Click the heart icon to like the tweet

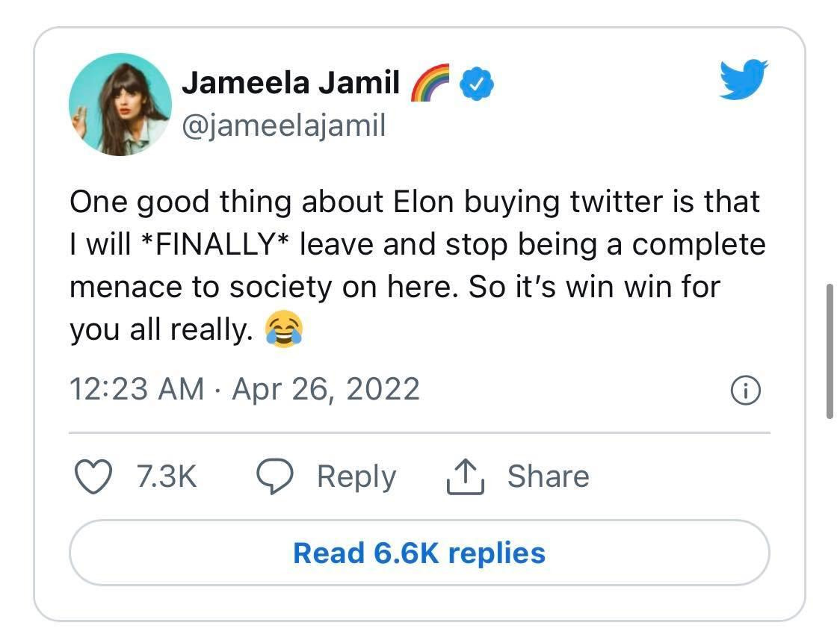point(95,476)
